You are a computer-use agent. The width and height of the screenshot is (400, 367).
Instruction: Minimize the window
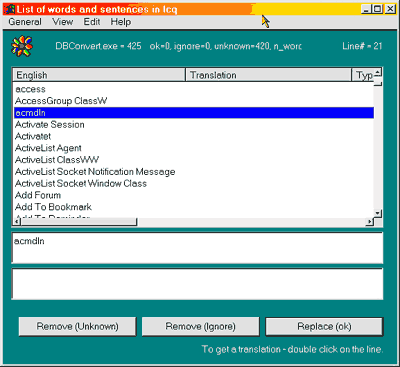[x=366, y=9]
